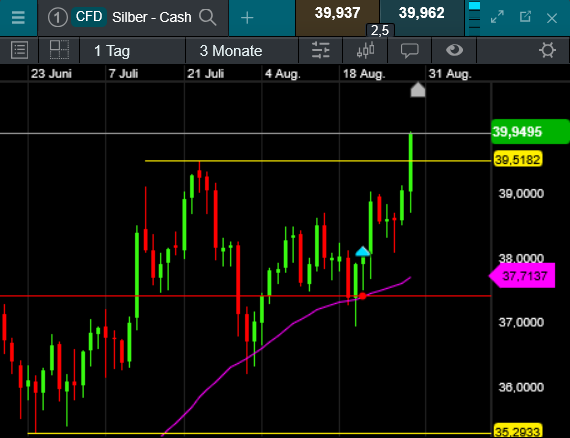Click the 31 Aug. date label
Screen dimensions: 570x438
tap(450, 74)
